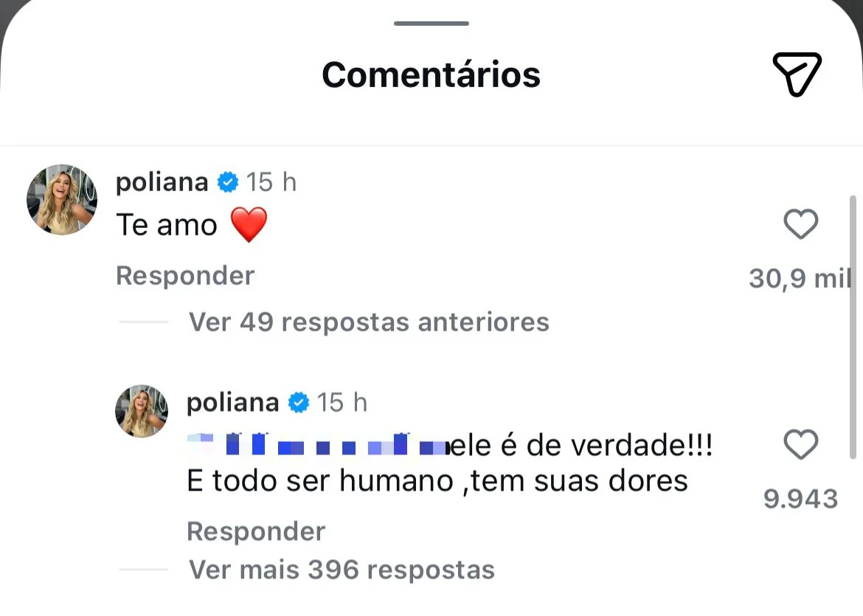Open the profile picture on the "Te amo" comment
863x616 pixels.
click(62, 200)
